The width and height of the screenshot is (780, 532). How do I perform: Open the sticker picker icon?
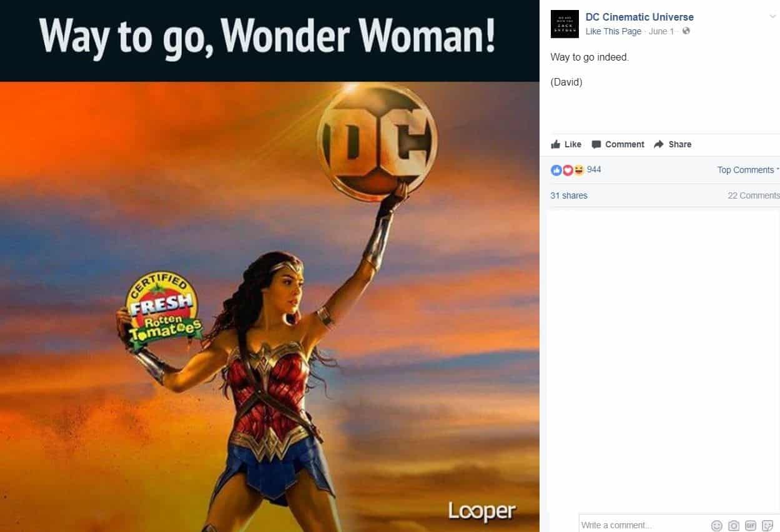[x=768, y=526]
